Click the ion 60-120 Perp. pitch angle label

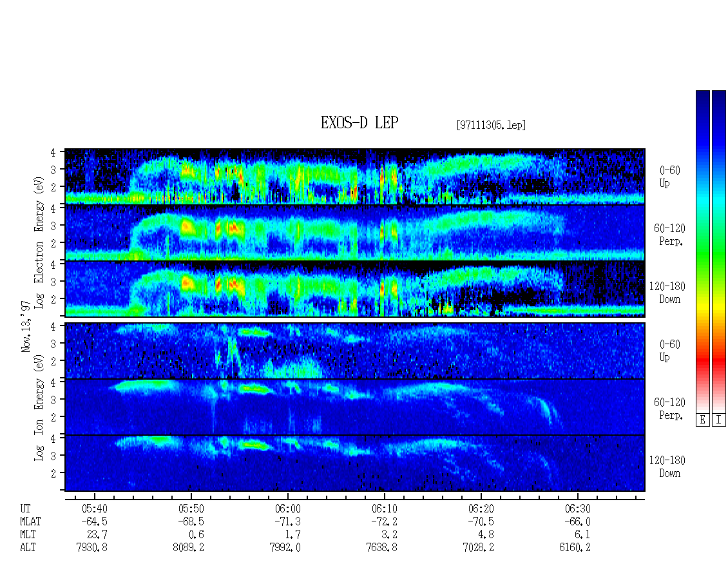click(x=669, y=409)
